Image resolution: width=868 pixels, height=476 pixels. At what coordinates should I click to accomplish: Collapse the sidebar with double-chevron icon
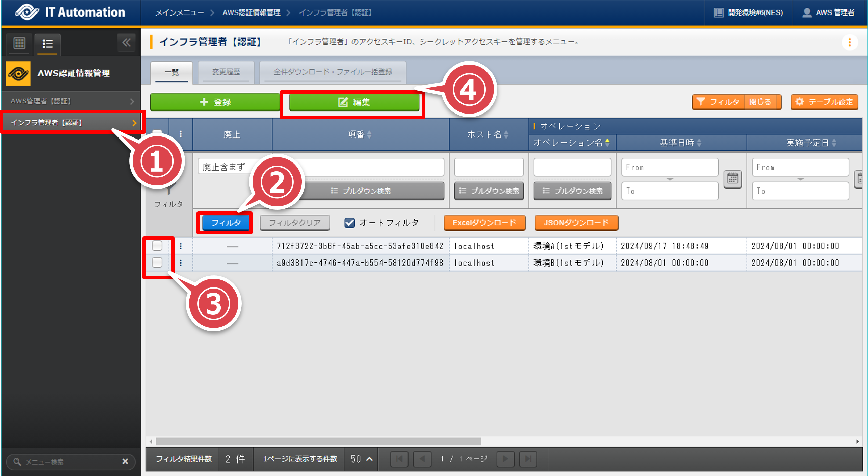pyautogui.click(x=126, y=43)
